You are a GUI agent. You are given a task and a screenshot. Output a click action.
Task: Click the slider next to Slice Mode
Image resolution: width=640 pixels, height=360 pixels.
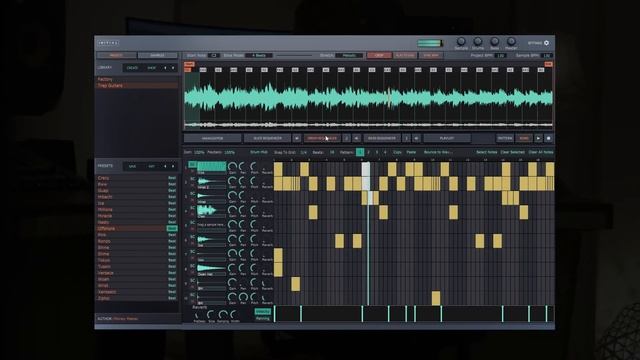294,55
